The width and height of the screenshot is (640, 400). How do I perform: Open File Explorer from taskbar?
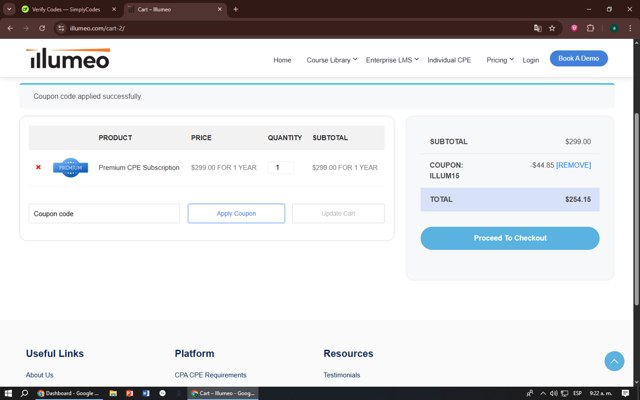[113, 393]
